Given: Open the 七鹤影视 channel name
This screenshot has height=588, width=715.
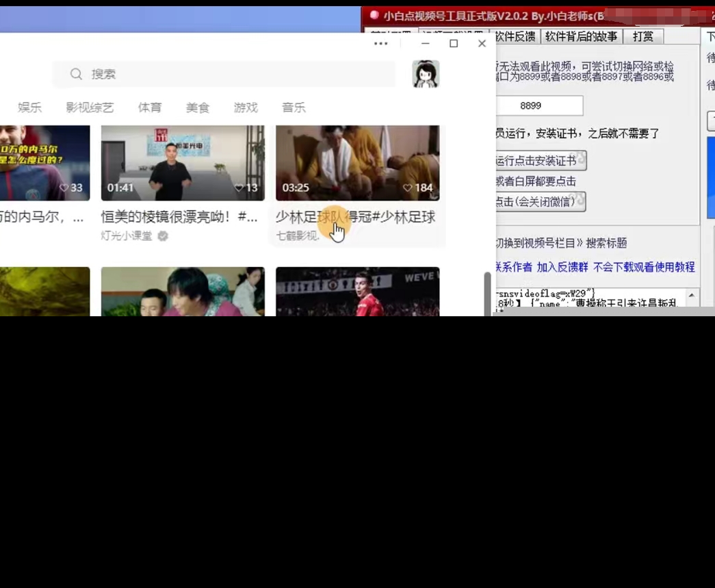Looking at the screenshot, I should [297, 236].
